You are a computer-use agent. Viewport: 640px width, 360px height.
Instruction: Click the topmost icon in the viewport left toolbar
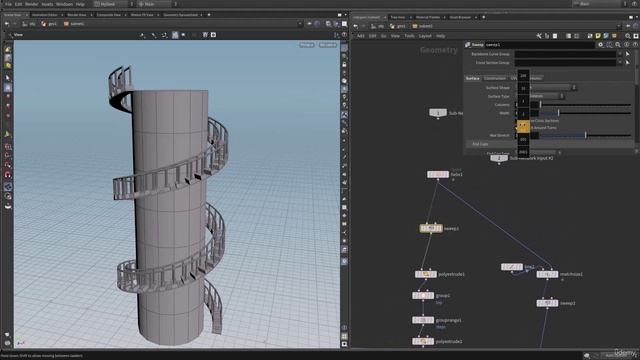pos(8,49)
